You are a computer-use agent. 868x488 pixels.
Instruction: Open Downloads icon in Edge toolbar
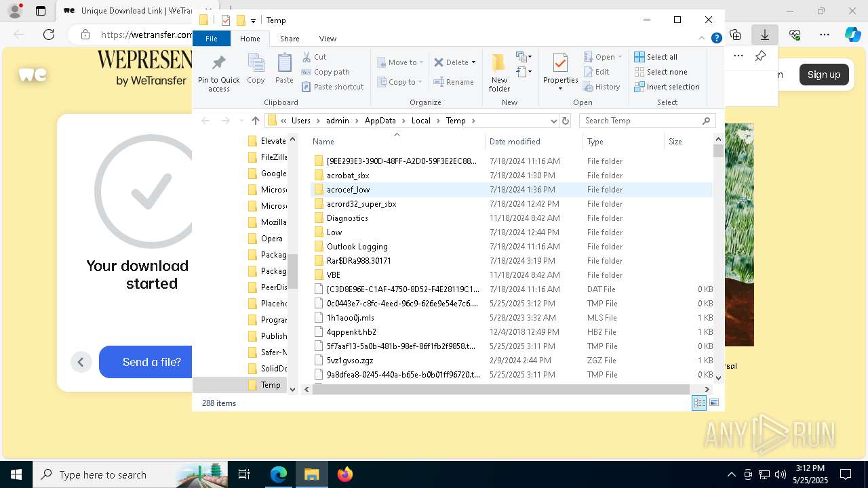pyautogui.click(x=765, y=35)
